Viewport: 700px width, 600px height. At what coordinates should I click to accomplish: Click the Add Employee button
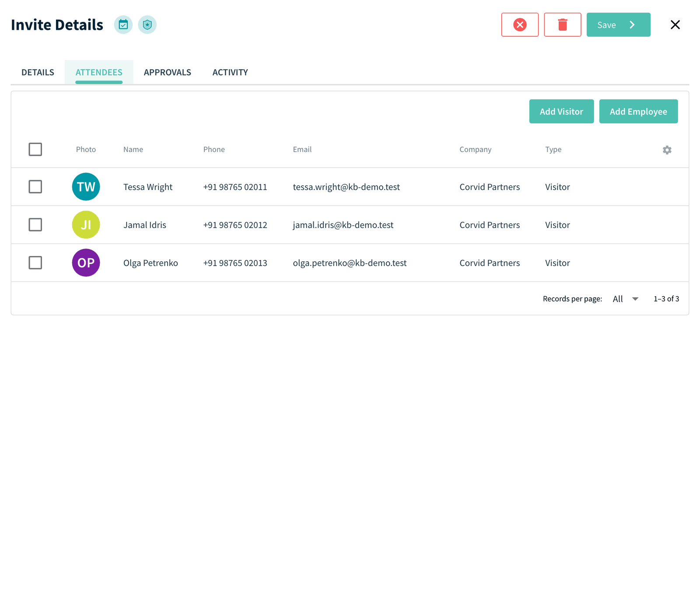(x=638, y=112)
